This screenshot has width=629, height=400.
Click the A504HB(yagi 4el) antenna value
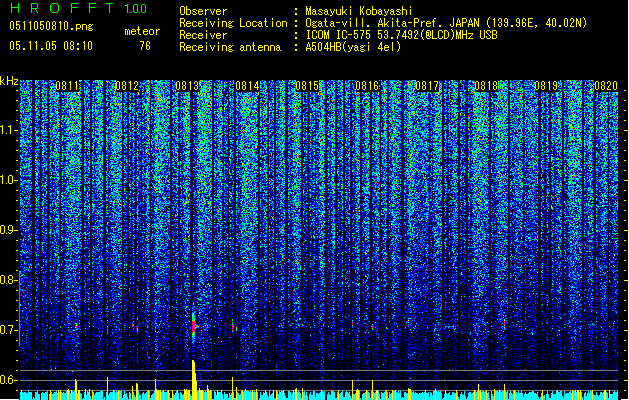pyautogui.click(x=353, y=47)
